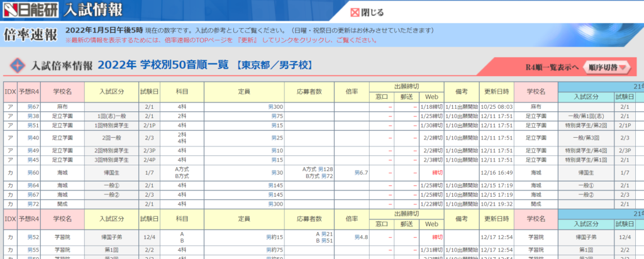Screen dimensions: 644x259
Task: Click the 男55 link for 学習院 第1回
Action: tap(33, 250)
